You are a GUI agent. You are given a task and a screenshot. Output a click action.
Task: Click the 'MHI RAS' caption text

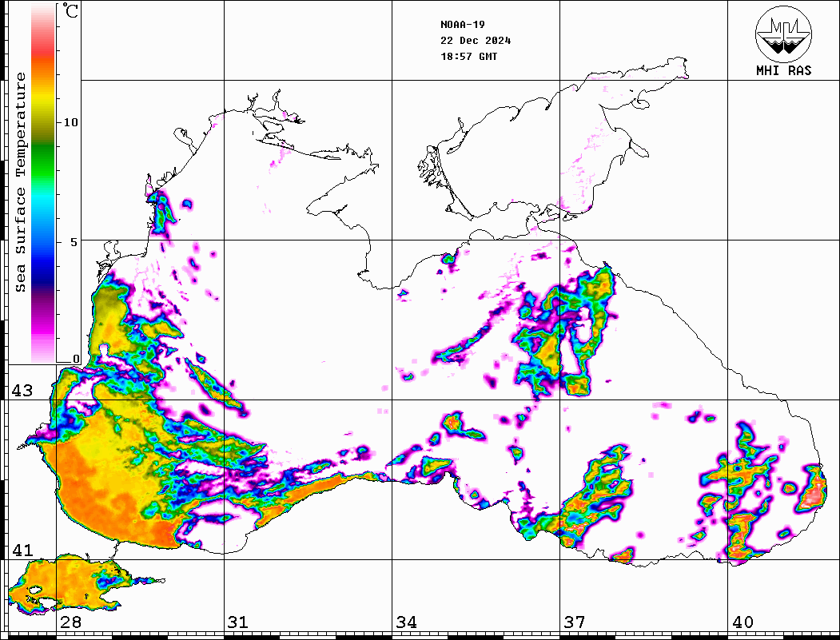(x=783, y=70)
